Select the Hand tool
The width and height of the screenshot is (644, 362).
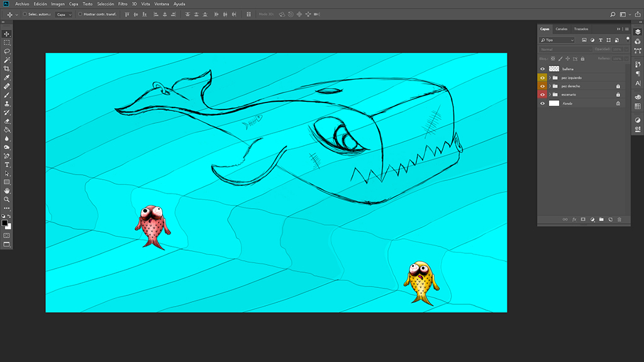7,190
